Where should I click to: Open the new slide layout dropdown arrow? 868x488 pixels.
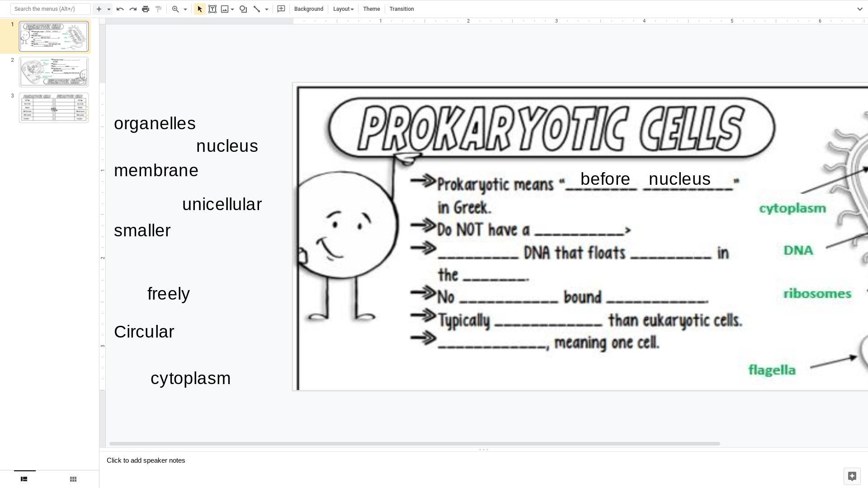(x=108, y=9)
